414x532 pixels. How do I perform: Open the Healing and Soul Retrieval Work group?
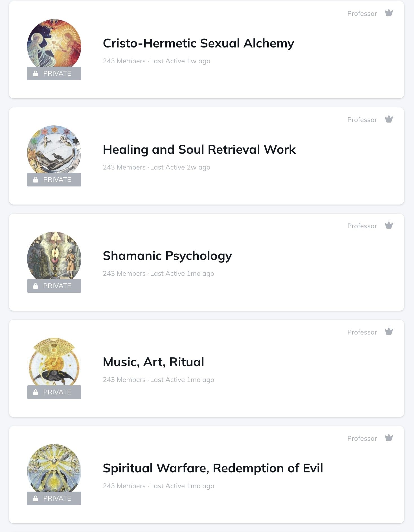(199, 150)
